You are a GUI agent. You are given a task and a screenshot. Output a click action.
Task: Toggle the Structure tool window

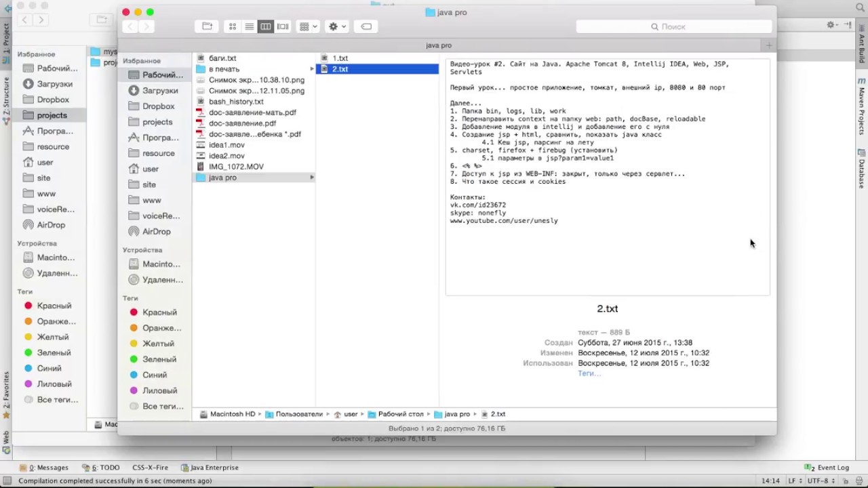point(6,100)
